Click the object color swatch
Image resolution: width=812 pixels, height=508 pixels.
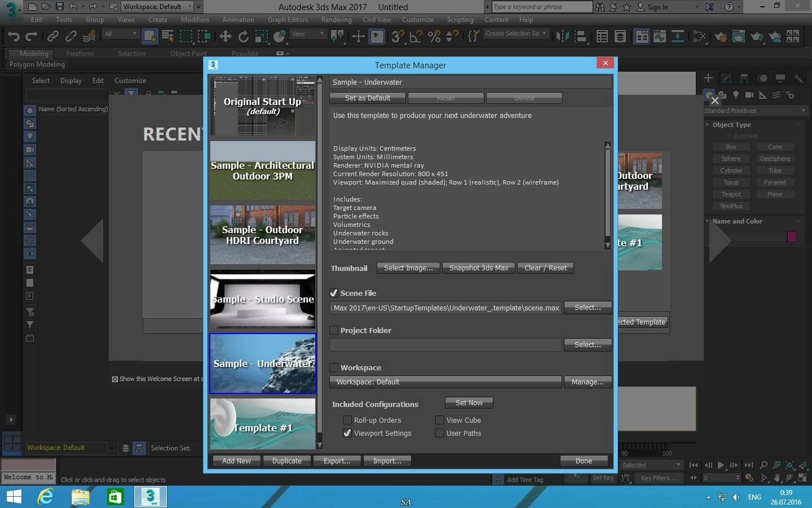[x=792, y=237]
